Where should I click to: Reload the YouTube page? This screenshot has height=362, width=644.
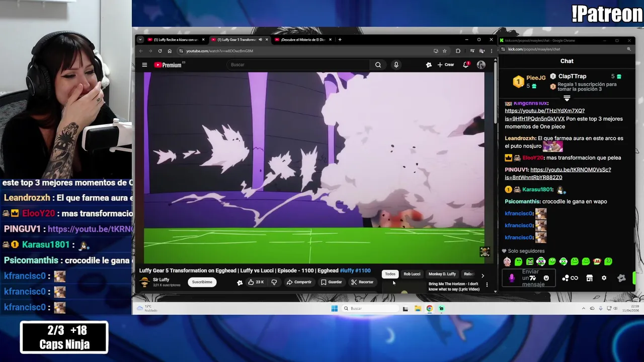160,51
